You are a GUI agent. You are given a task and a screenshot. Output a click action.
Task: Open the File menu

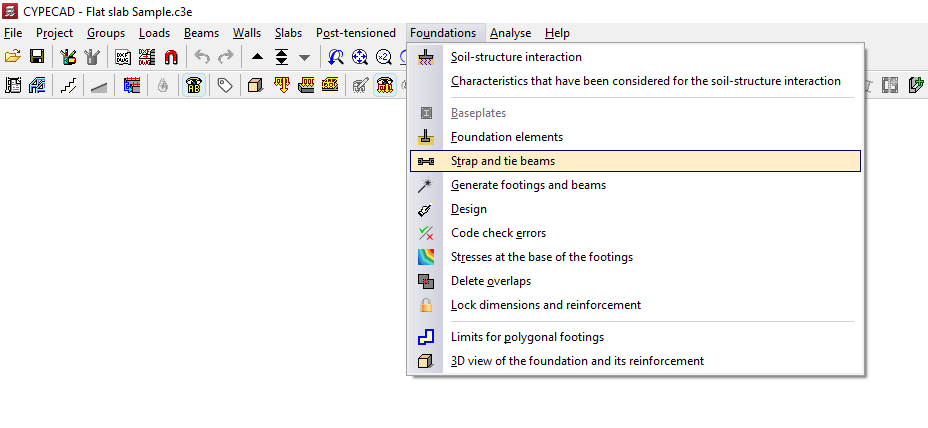(13, 33)
